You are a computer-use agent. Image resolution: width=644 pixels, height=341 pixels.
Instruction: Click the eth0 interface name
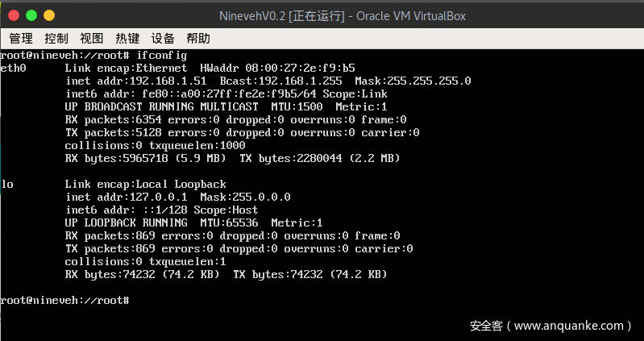coord(14,68)
